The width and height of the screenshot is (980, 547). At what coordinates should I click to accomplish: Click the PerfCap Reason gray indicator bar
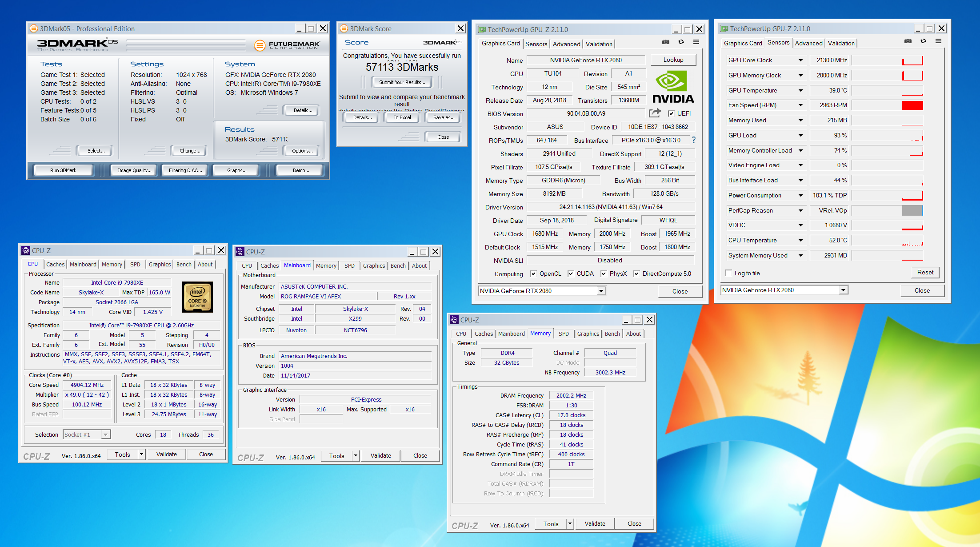click(912, 211)
